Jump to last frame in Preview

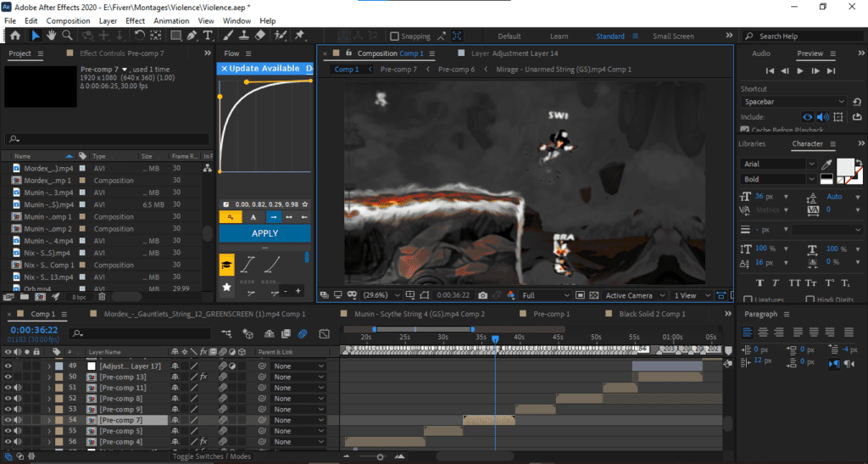click(831, 71)
